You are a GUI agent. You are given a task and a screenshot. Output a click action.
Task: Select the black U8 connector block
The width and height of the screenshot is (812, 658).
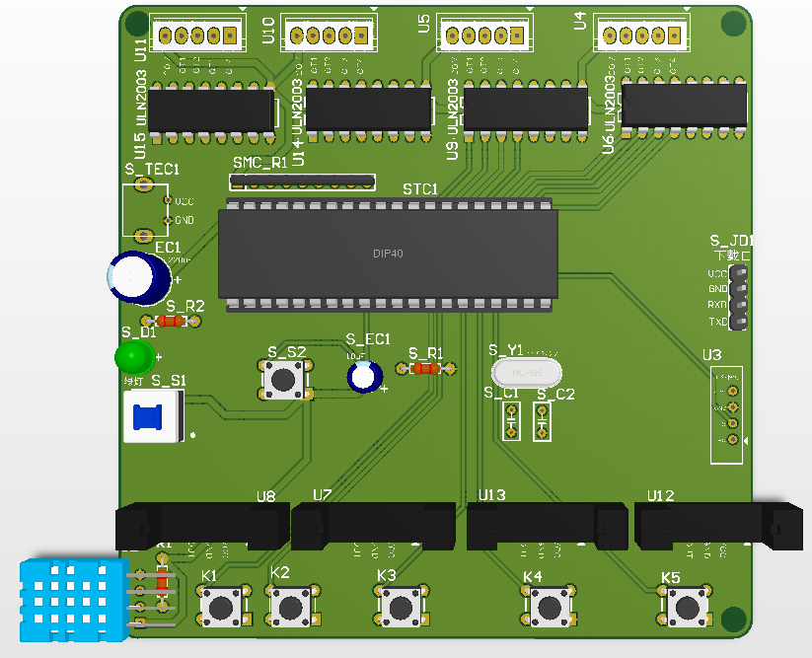coord(202,526)
